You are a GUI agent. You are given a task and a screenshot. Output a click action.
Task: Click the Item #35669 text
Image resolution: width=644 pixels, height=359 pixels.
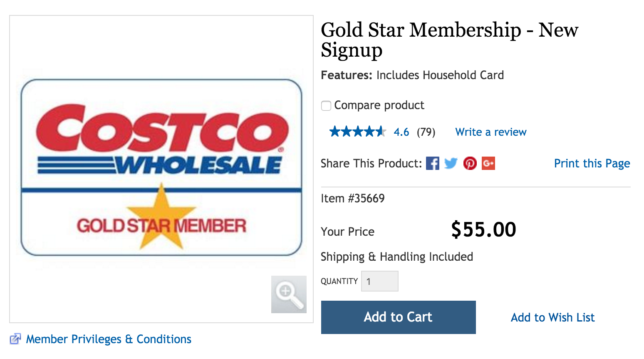click(353, 198)
